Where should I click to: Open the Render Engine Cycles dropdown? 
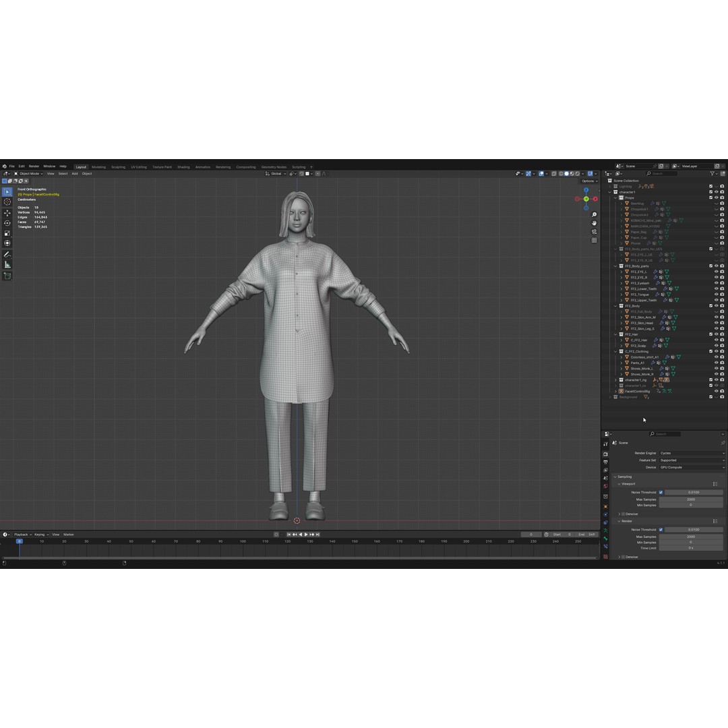coord(692,453)
